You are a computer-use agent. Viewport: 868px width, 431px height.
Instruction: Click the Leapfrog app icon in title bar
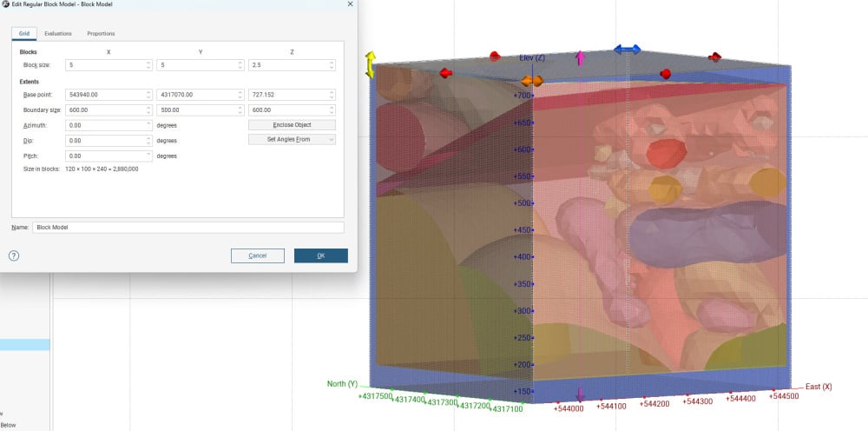click(x=5, y=3)
